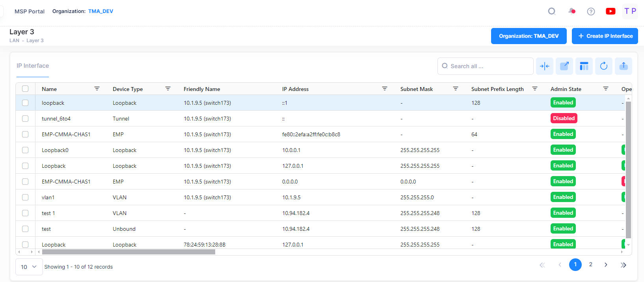Toggle the select-all header checkbox
This screenshot has height=282, width=644.
click(x=25, y=89)
